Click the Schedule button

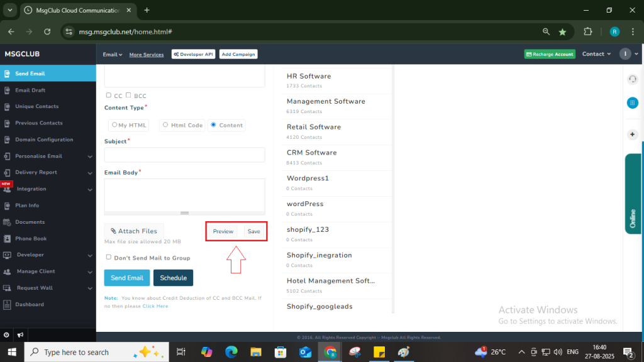pos(174,278)
